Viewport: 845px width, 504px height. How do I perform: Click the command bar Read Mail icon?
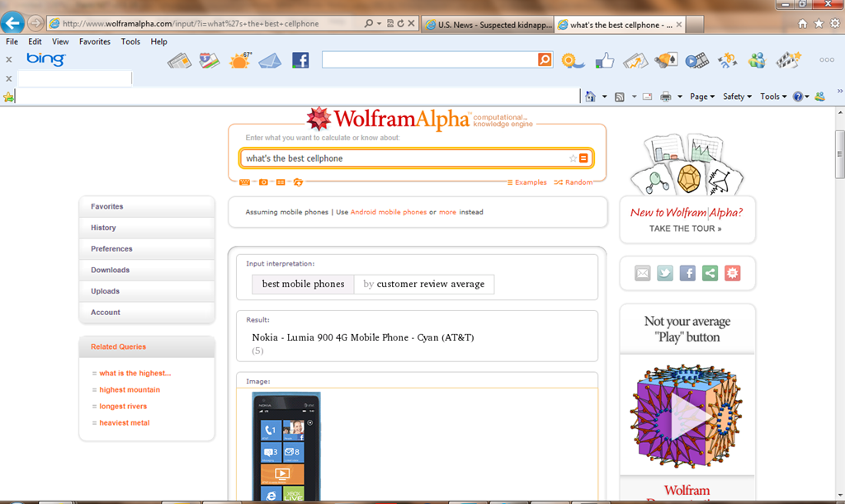pyautogui.click(x=647, y=97)
